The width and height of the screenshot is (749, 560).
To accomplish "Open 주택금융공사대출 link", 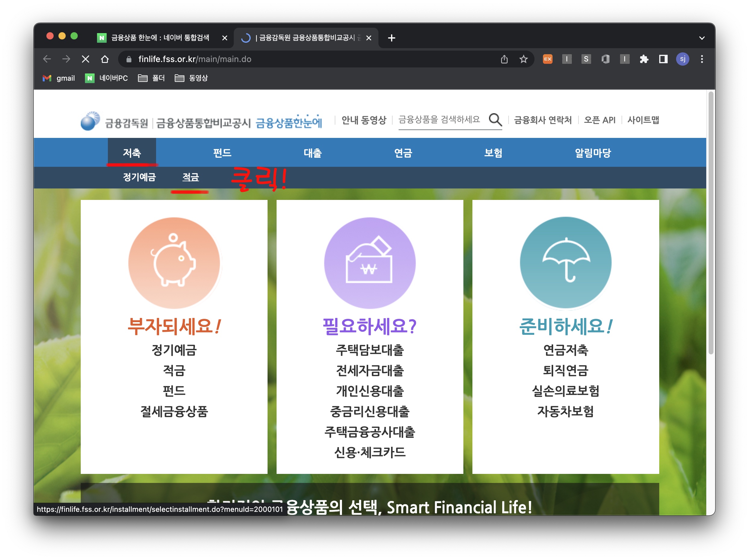I will click(x=370, y=432).
